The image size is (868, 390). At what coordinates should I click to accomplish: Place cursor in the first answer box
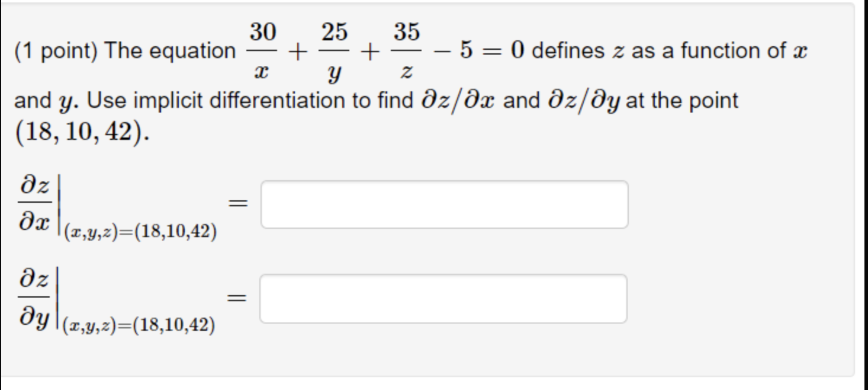(x=443, y=203)
